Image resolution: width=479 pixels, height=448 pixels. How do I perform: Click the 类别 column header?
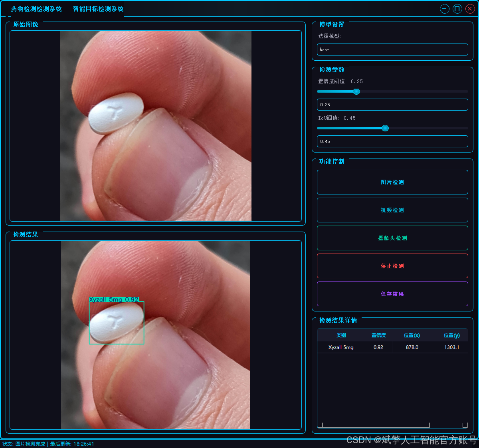coord(341,335)
